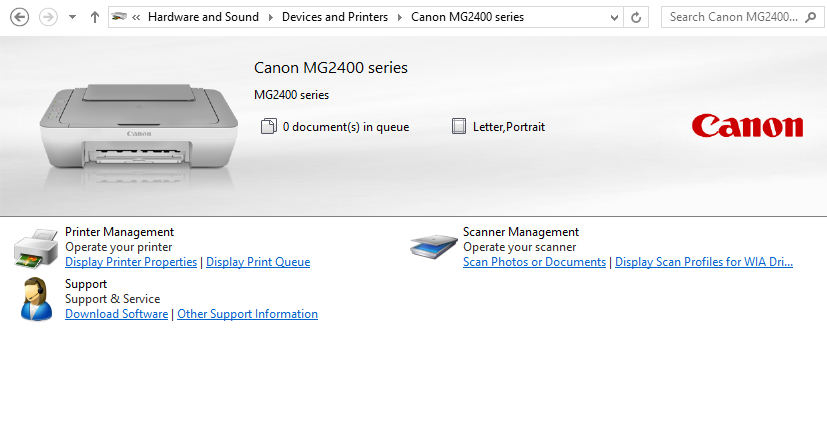Screen dimensions: 827x435
Task: Click the Letter, Portrait paper icon
Action: pyautogui.click(x=459, y=127)
